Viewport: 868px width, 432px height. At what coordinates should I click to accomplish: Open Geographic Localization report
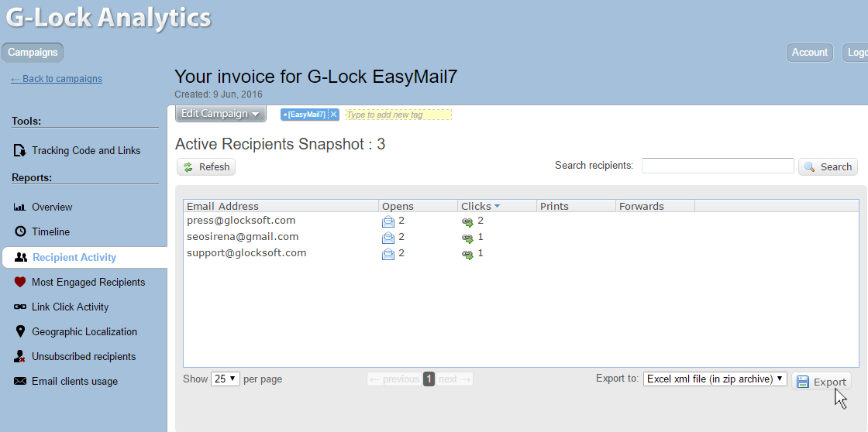click(84, 332)
